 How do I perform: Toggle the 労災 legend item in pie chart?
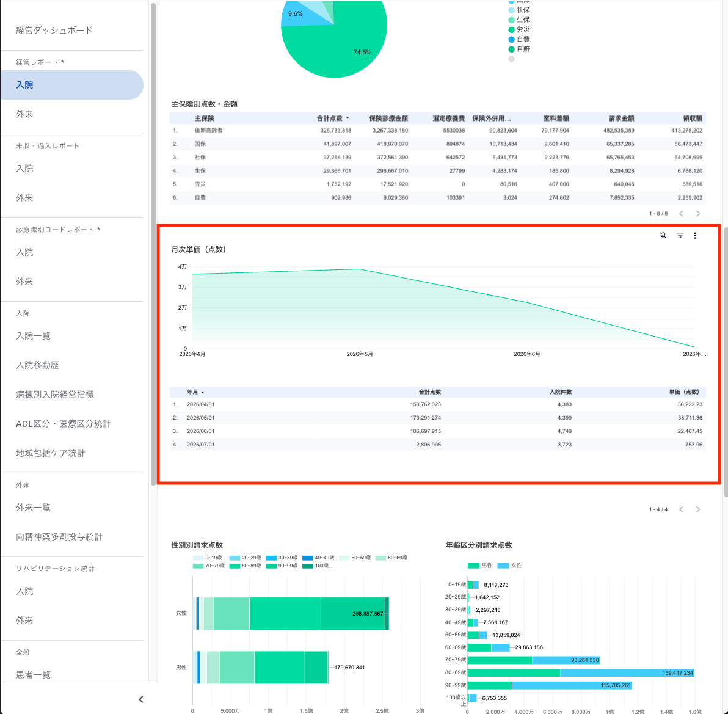click(519, 29)
